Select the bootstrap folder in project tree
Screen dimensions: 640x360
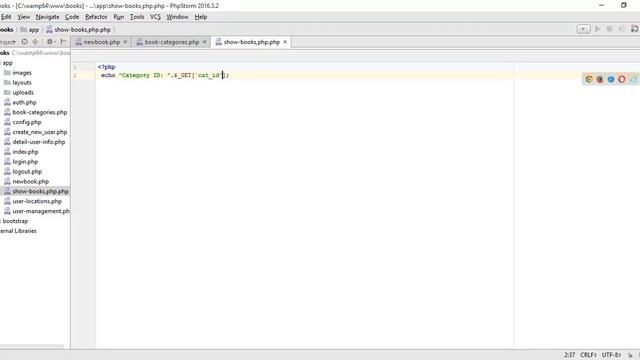pos(15,221)
